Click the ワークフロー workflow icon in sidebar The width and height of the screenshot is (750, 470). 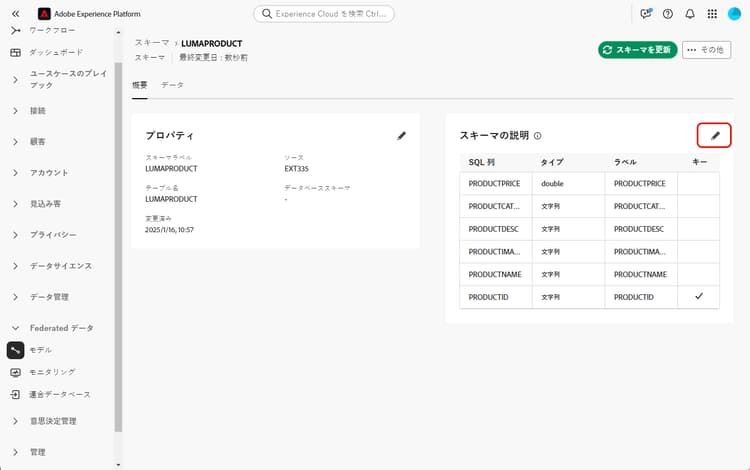coord(15,30)
